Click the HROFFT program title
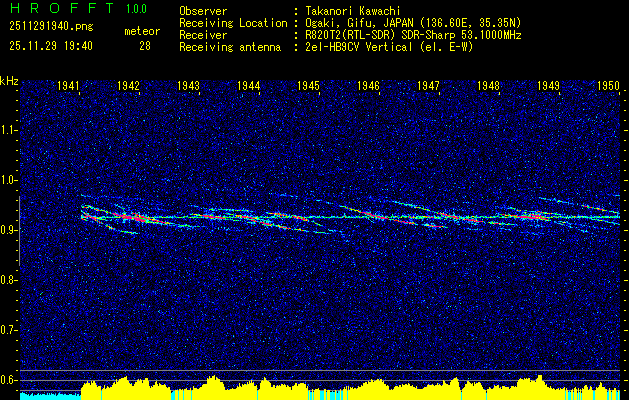 pyautogui.click(x=62, y=8)
